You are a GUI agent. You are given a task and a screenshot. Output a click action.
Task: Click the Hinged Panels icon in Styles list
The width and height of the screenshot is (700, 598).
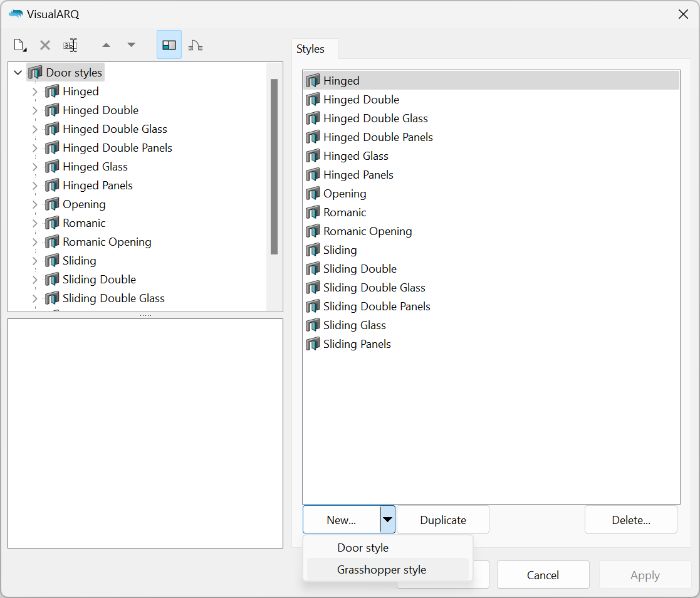pos(313,175)
